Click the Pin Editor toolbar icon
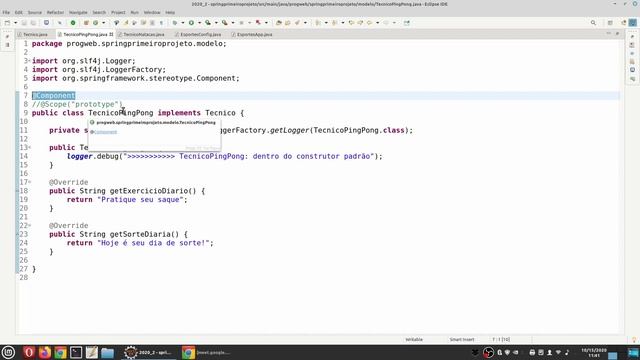640x360 pixels. pos(407,23)
